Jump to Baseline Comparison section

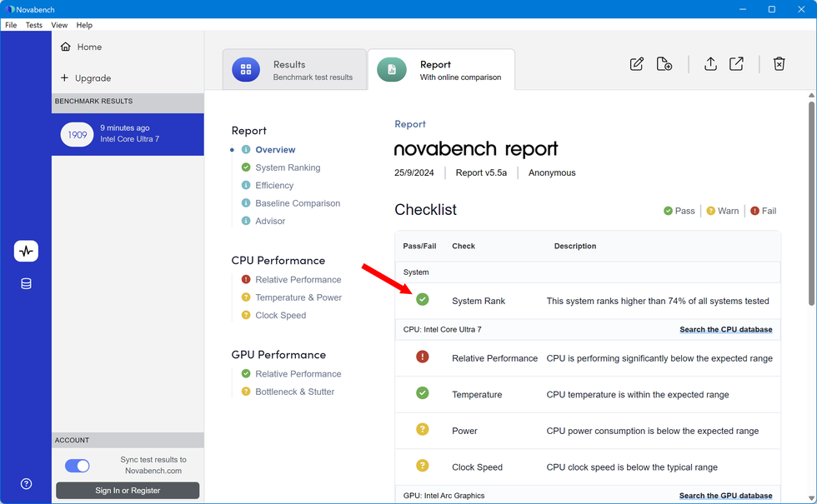[x=298, y=203]
